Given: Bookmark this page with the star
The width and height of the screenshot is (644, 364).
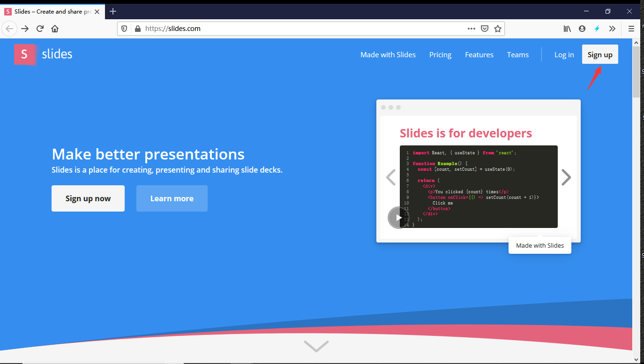Looking at the screenshot, I should pyautogui.click(x=498, y=29).
